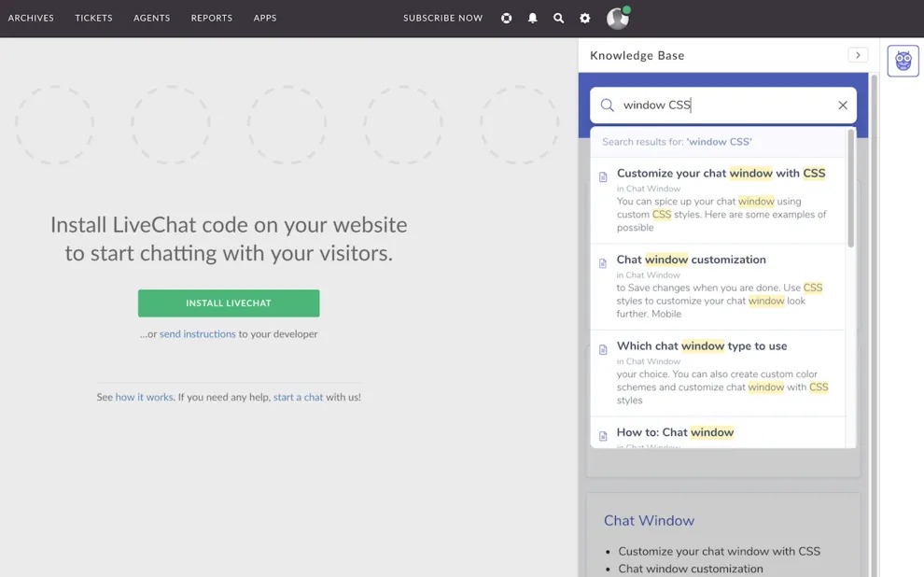924x577 pixels.
Task: Open the owl Knowledge Base app icon
Action: (903, 61)
